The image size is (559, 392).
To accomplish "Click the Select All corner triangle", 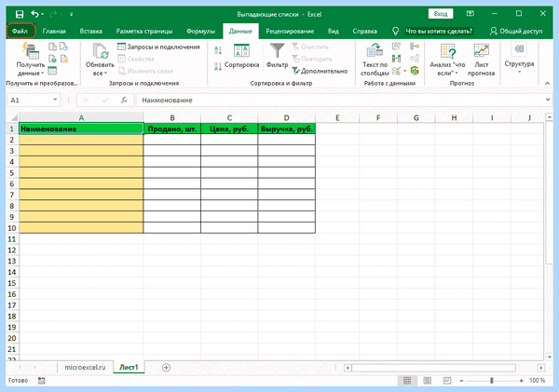I will 13,117.
